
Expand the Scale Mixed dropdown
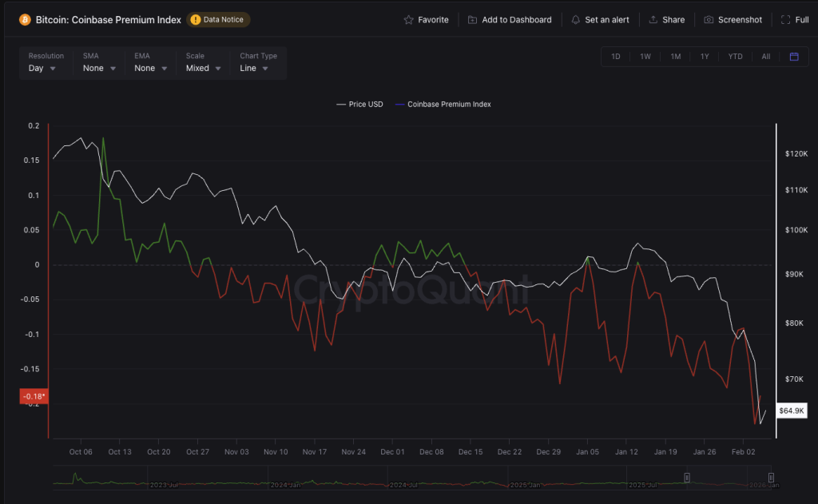(203, 69)
